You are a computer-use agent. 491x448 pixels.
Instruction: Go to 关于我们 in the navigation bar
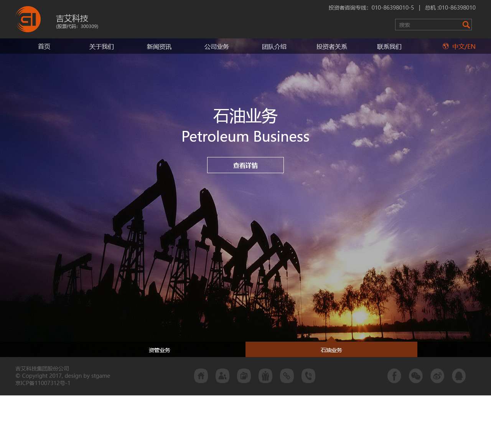tap(102, 46)
